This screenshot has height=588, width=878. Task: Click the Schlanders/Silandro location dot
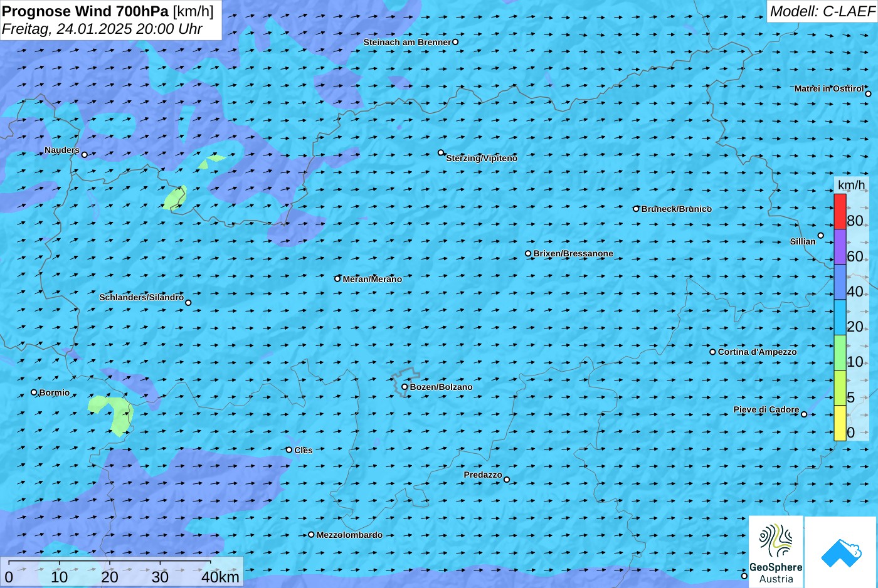[x=188, y=303]
